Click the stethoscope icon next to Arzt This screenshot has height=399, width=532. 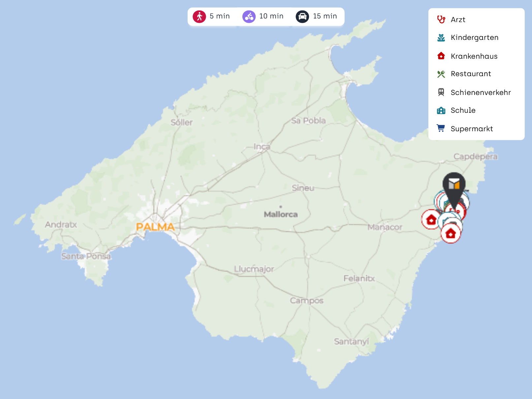coord(441,19)
